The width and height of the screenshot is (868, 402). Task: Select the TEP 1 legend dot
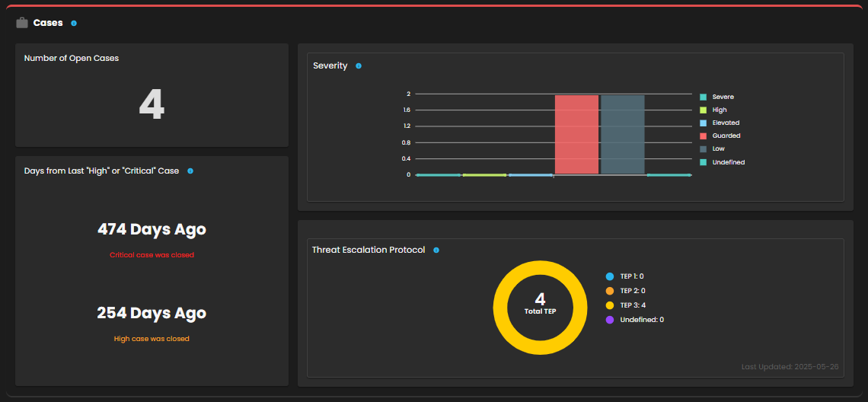pyautogui.click(x=610, y=276)
